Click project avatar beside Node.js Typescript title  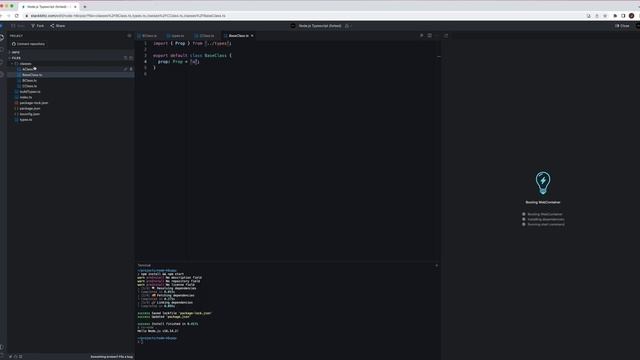pyautogui.click(x=293, y=26)
